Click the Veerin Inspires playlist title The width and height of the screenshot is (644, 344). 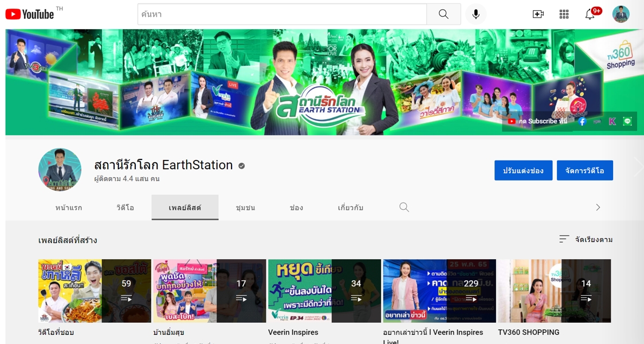click(x=293, y=332)
